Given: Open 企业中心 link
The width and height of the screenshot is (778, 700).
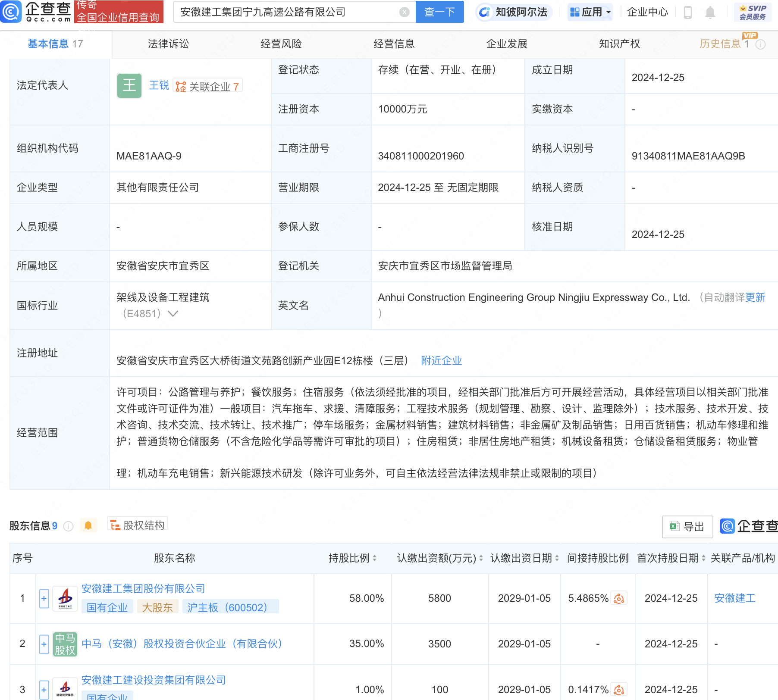Looking at the screenshot, I should 647,12.
